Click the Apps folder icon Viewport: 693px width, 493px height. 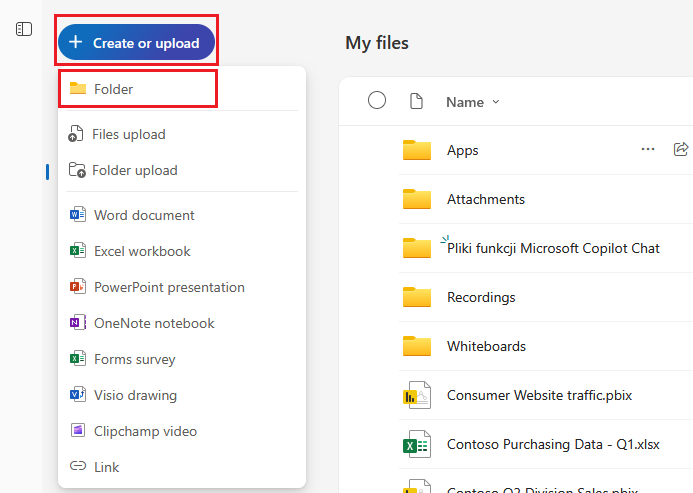(x=417, y=150)
